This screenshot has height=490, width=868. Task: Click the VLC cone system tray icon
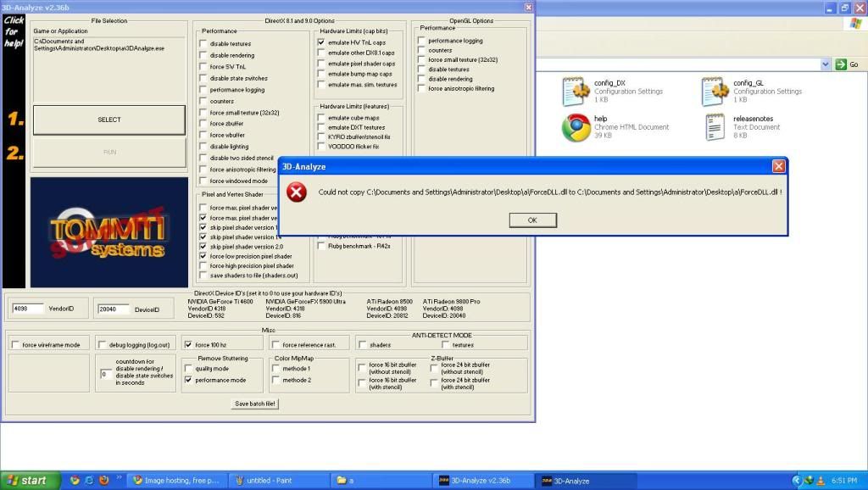coord(821,481)
